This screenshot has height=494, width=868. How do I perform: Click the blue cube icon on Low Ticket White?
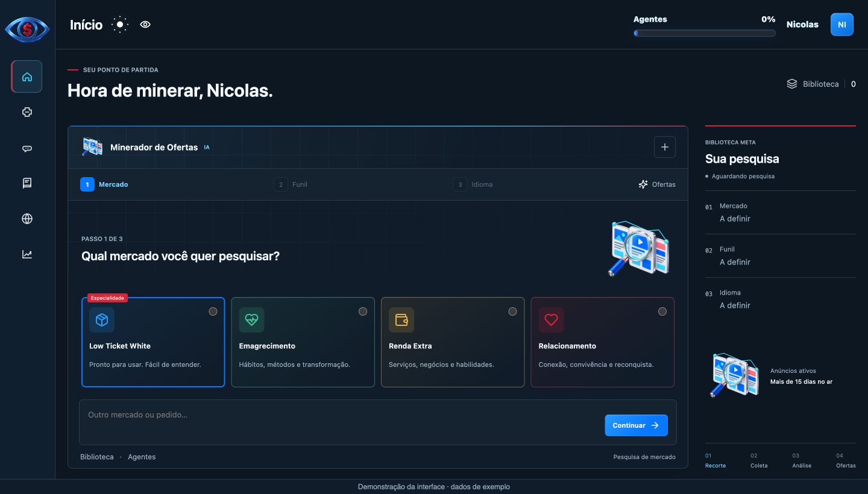(x=102, y=320)
